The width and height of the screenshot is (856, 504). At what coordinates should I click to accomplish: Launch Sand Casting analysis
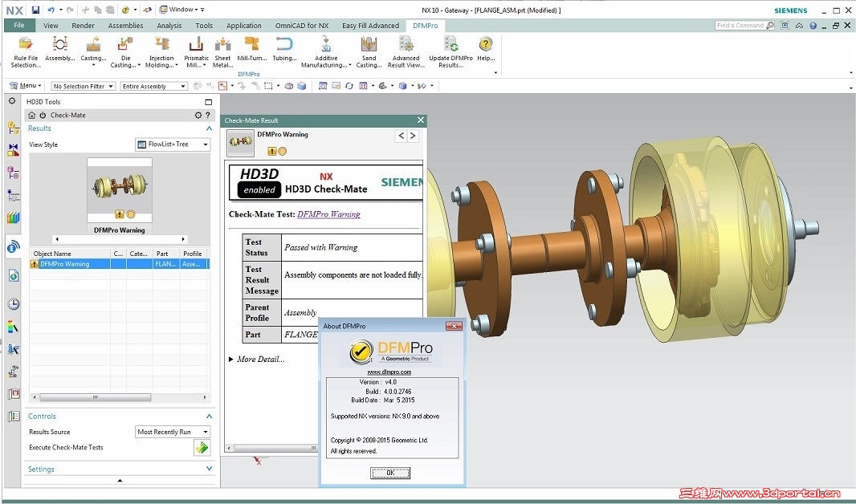tap(369, 52)
